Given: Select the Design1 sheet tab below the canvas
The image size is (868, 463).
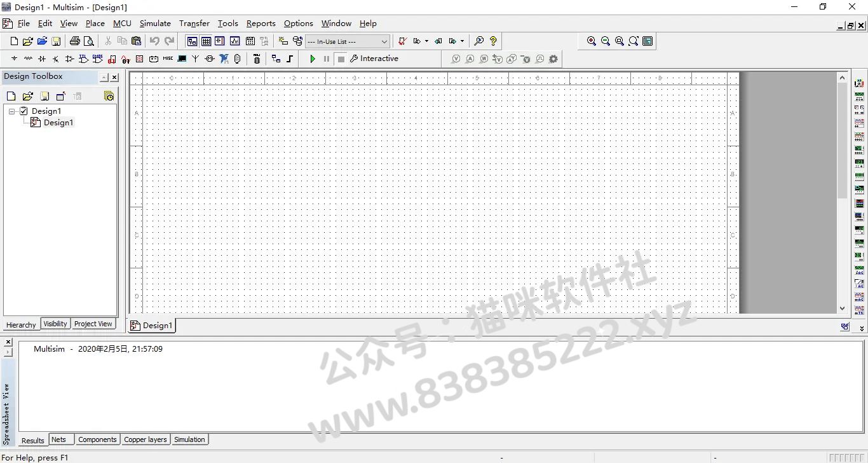Looking at the screenshot, I should point(152,325).
